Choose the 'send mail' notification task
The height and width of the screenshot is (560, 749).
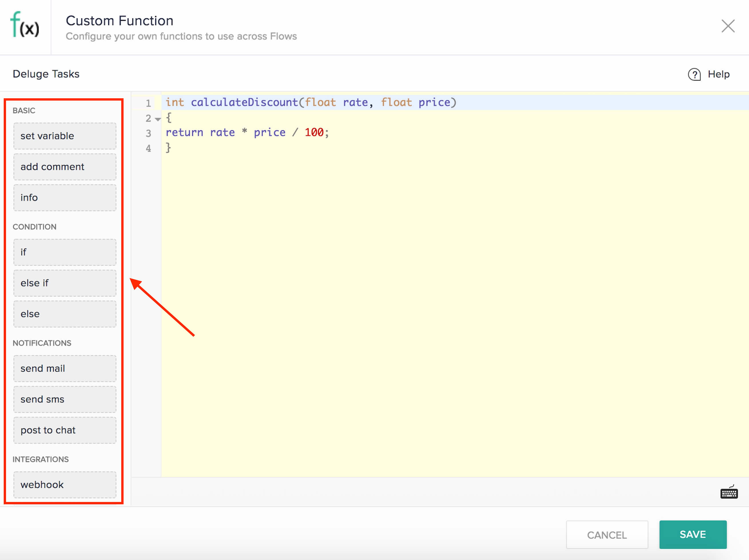(65, 368)
